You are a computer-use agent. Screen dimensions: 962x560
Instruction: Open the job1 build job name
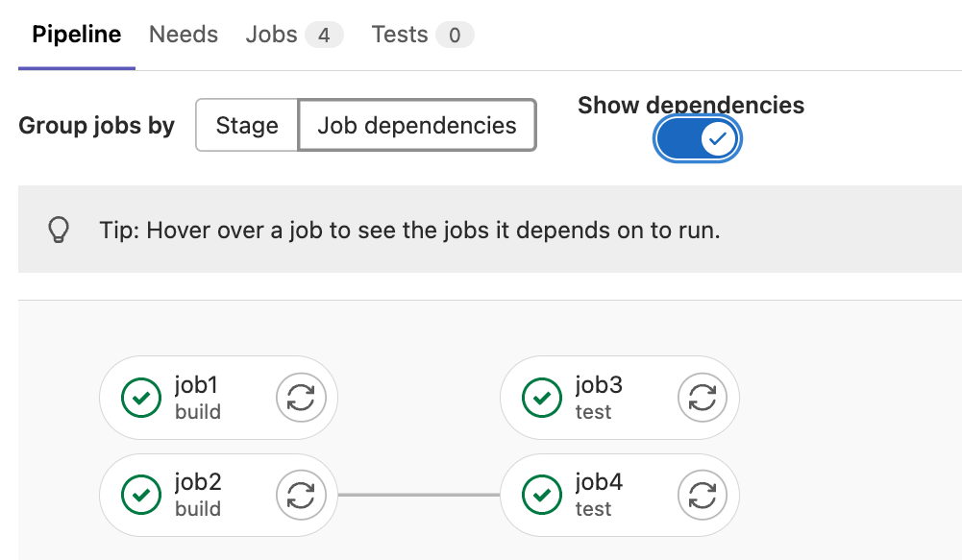196,385
